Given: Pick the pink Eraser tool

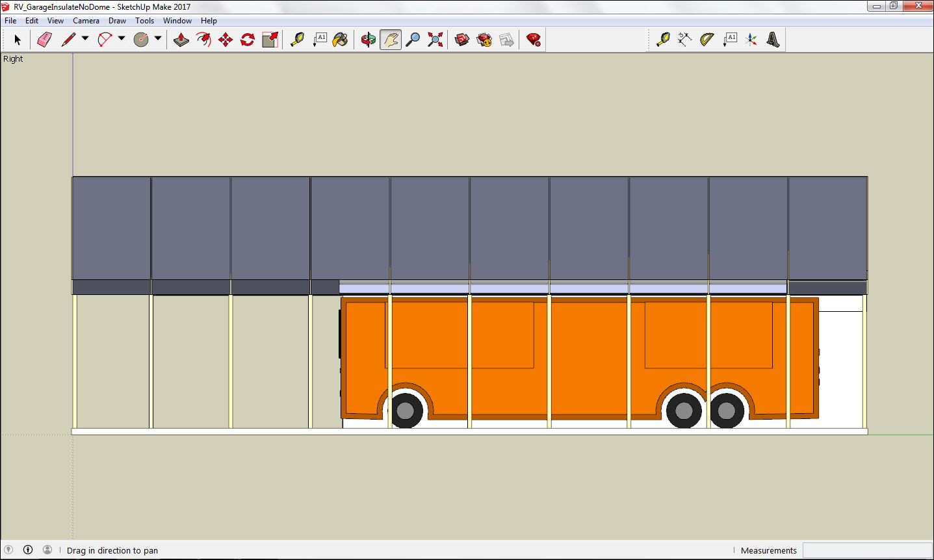Looking at the screenshot, I should coord(44,40).
